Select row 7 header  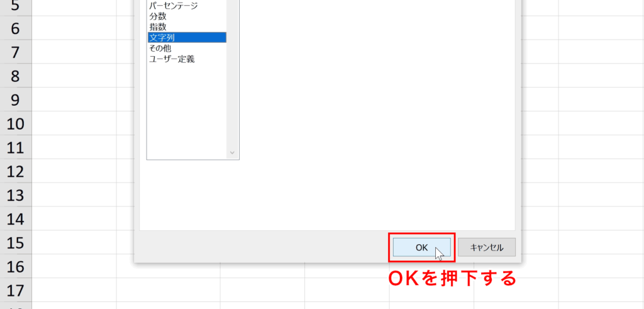coord(16,52)
